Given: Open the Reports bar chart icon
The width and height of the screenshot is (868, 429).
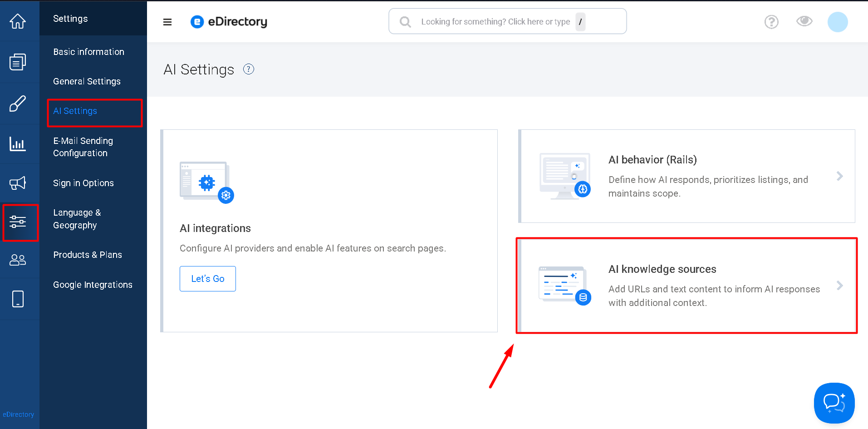Looking at the screenshot, I should (18, 144).
